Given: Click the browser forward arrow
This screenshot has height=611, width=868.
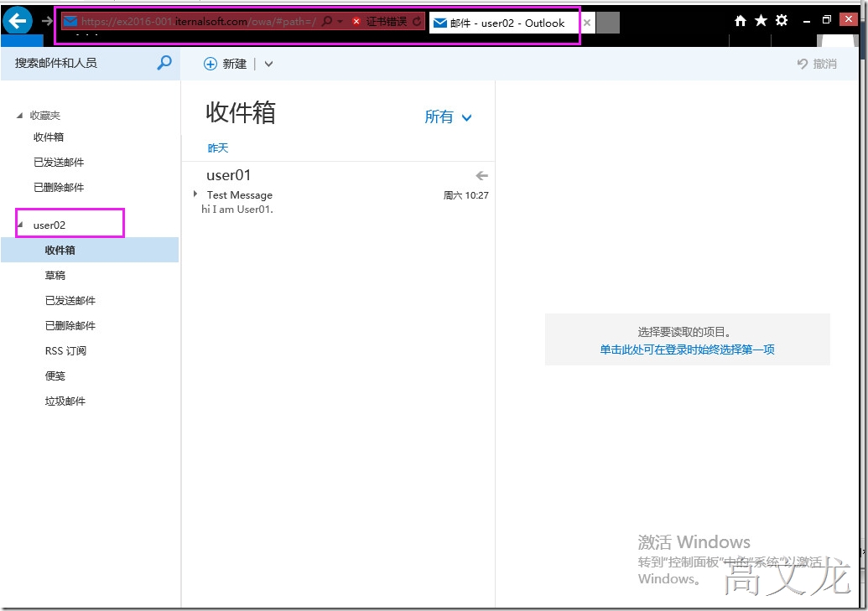Looking at the screenshot, I should point(47,22).
